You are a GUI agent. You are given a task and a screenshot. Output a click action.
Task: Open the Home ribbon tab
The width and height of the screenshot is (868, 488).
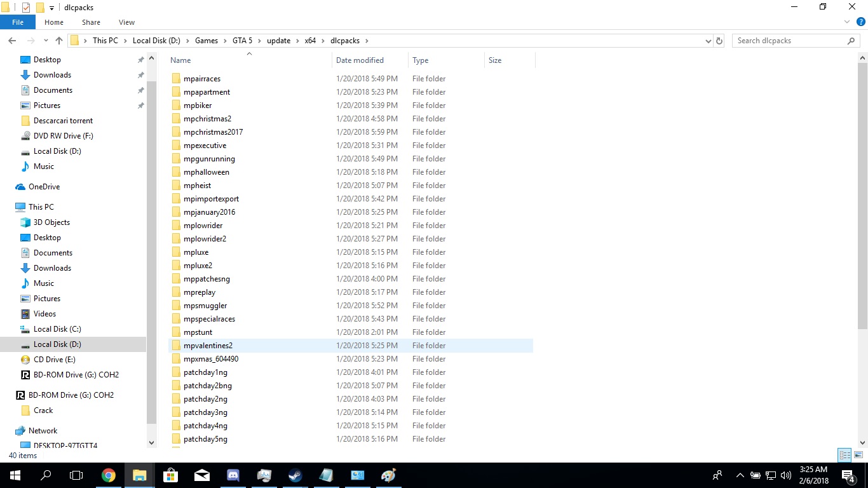click(x=54, y=22)
